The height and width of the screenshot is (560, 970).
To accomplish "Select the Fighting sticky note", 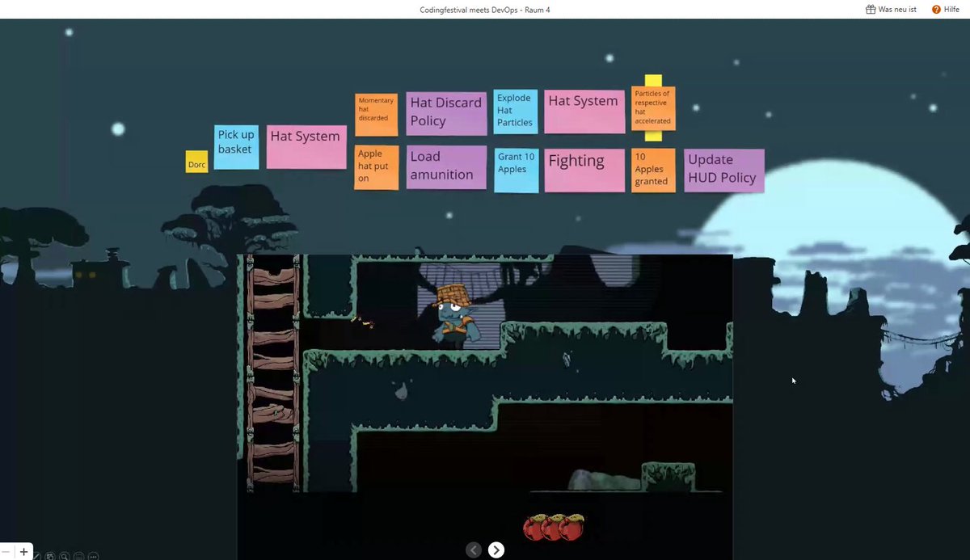I will click(584, 170).
